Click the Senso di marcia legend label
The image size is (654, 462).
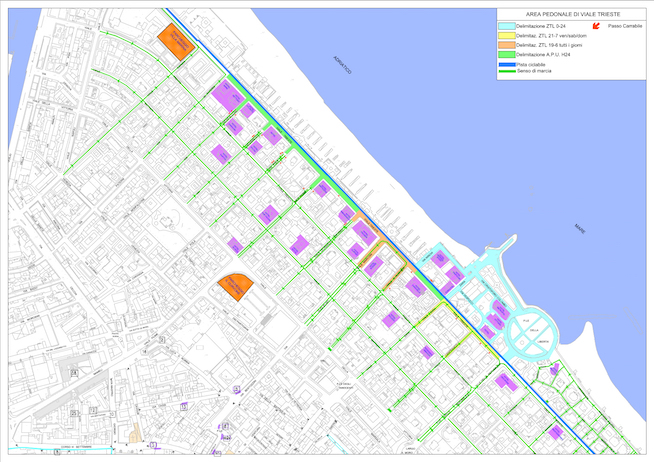[533, 69]
